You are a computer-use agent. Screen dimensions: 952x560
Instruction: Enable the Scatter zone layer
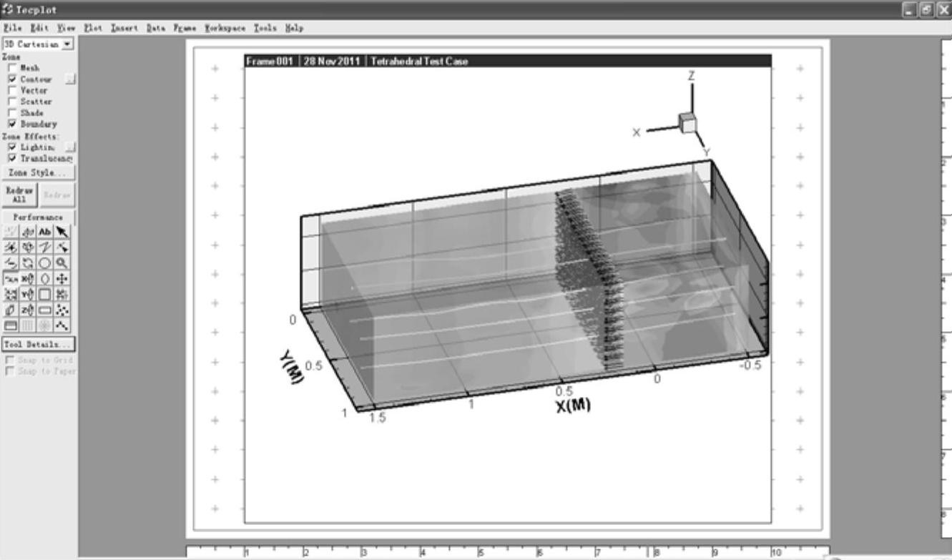click(12, 102)
